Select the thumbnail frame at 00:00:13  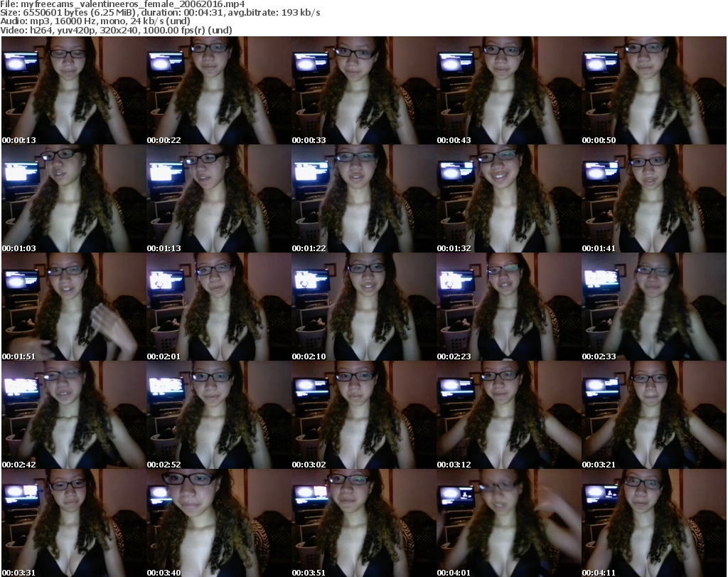point(74,90)
